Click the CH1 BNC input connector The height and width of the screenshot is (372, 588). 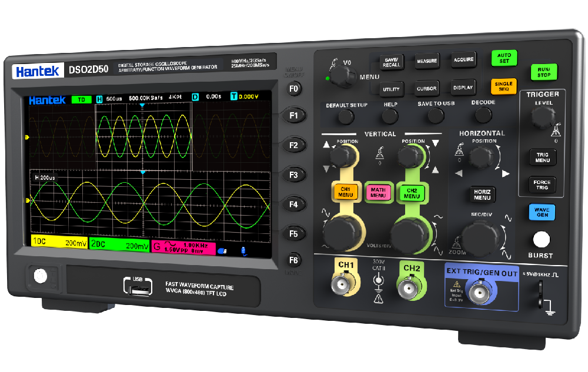pyautogui.click(x=342, y=284)
